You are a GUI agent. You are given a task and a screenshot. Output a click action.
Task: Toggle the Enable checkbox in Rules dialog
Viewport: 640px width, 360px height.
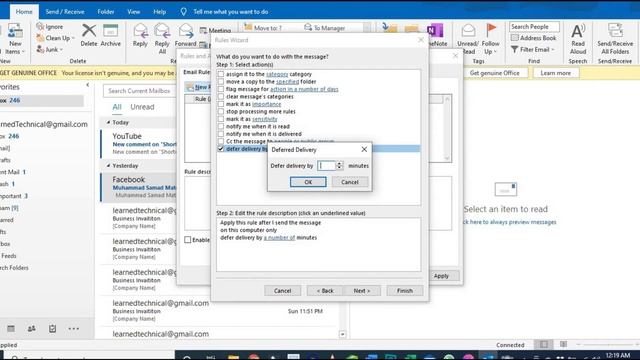point(188,240)
